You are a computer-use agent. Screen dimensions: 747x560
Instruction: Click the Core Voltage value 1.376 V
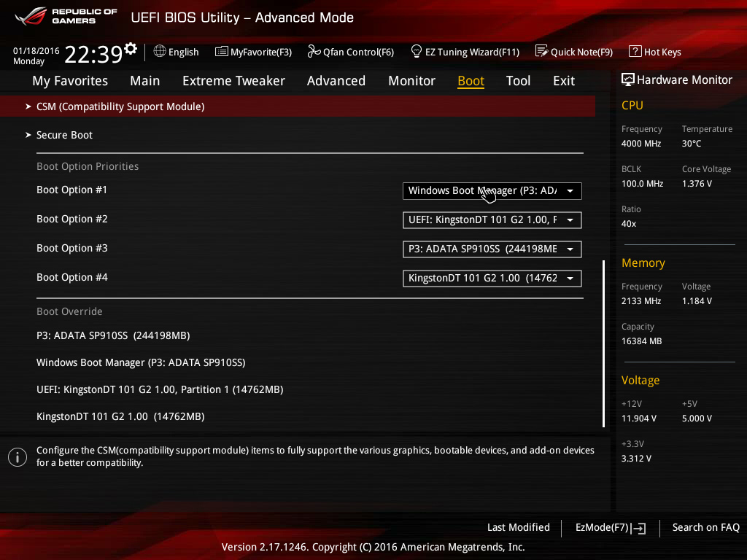(697, 183)
